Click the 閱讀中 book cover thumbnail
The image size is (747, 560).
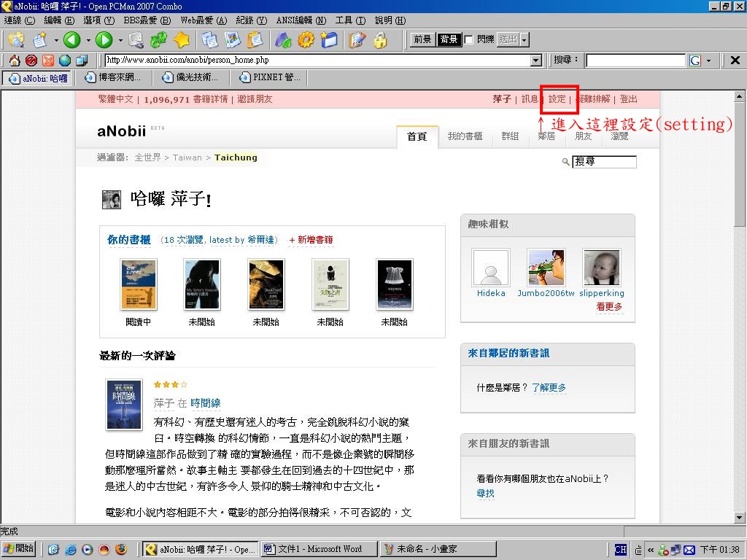(139, 284)
